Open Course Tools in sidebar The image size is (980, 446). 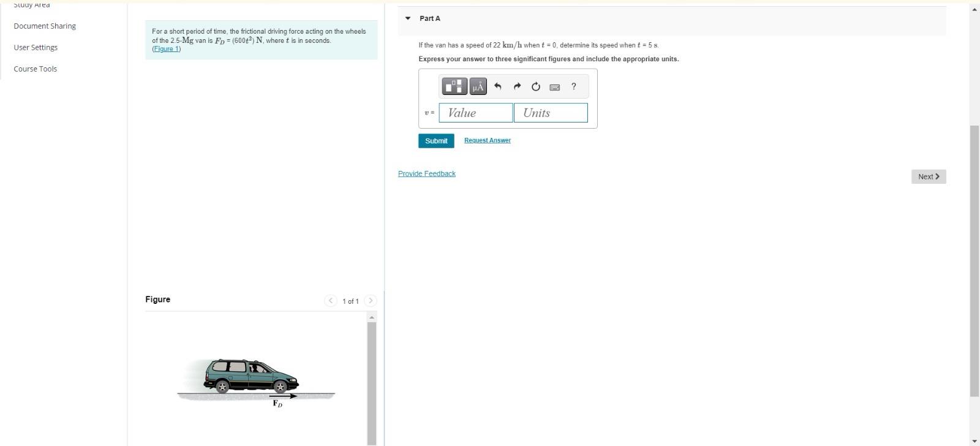coord(35,69)
